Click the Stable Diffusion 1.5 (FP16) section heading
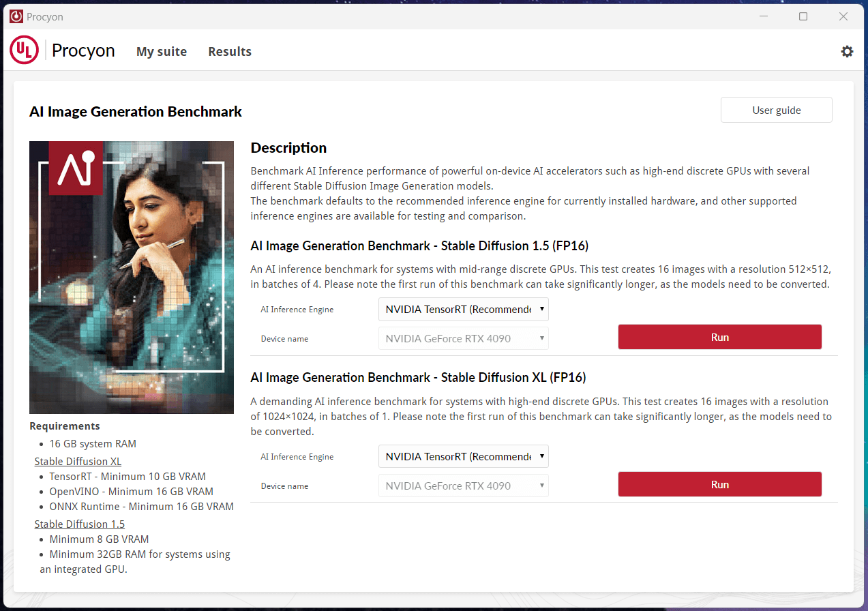Screen dimensions: 868x611 click(419, 245)
